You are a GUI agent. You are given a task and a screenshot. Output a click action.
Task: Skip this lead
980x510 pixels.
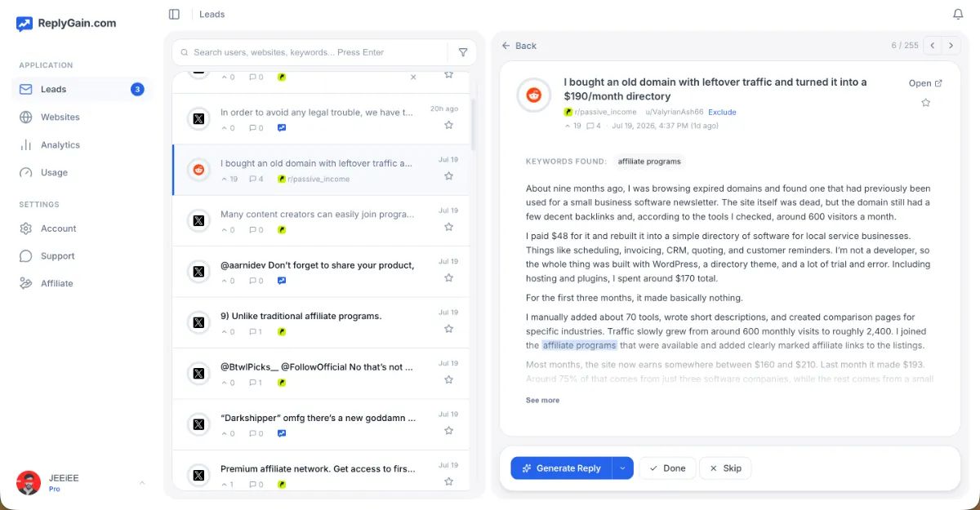coord(725,468)
